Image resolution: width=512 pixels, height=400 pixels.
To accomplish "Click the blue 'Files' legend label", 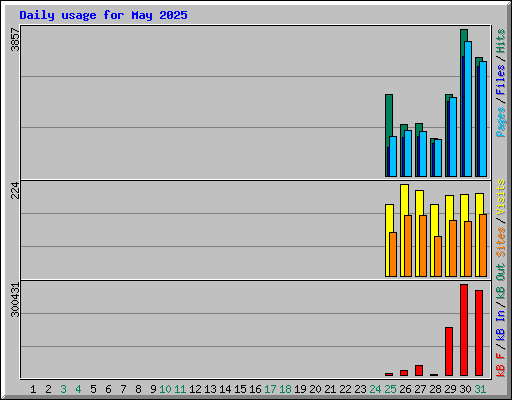I will (501, 80).
